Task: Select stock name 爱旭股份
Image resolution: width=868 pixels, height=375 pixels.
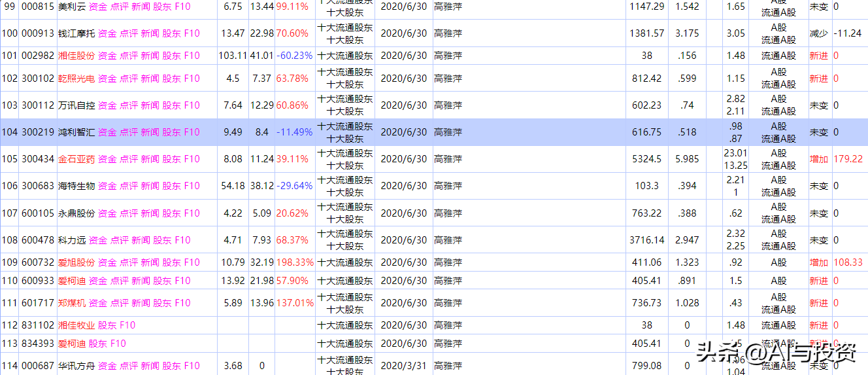Action: pyautogui.click(x=76, y=262)
